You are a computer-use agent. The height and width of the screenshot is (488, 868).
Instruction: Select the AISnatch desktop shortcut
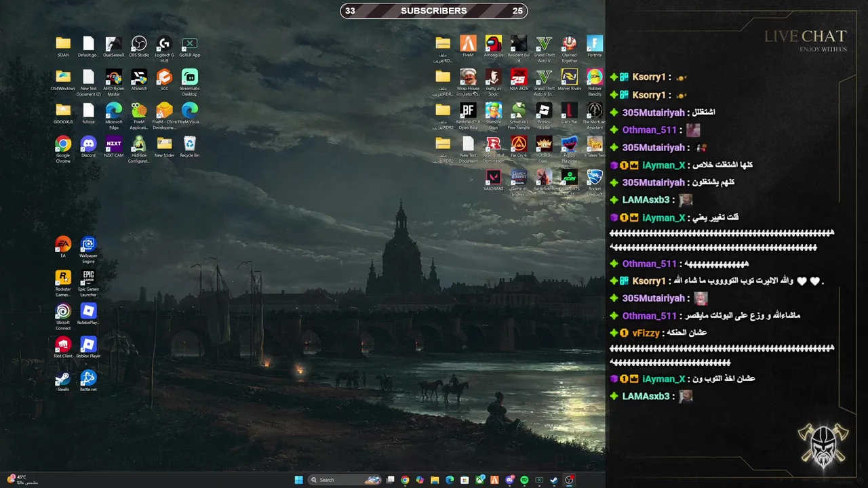pos(139,80)
